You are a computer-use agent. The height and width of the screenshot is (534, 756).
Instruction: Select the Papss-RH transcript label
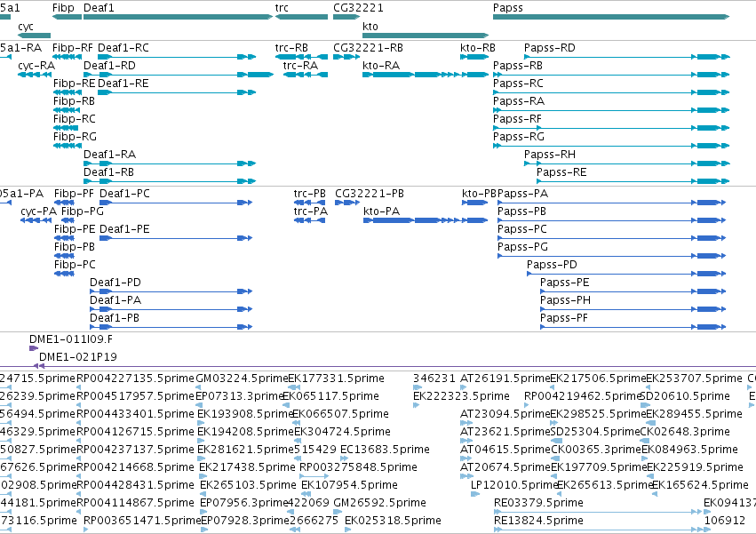coord(550,155)
